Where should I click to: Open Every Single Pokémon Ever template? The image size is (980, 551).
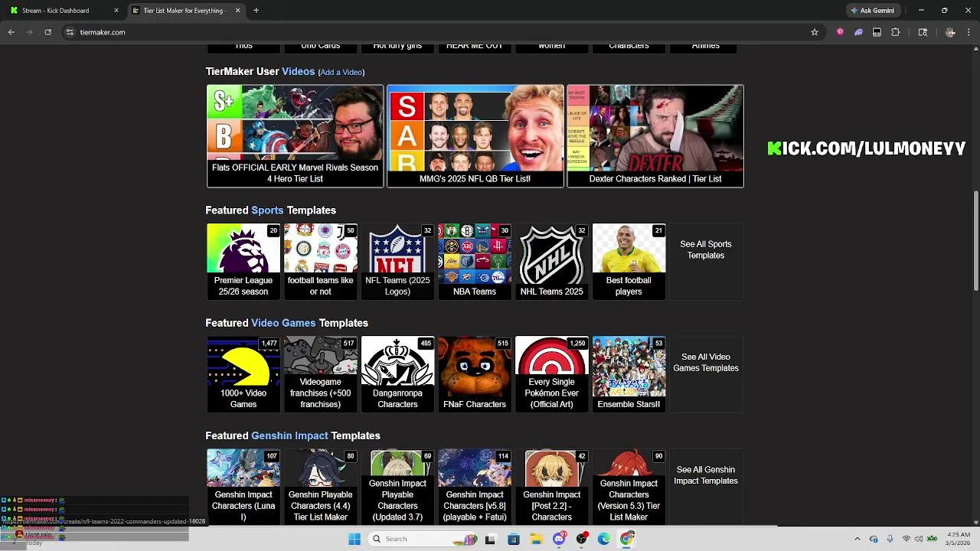[x=552, y=374]
